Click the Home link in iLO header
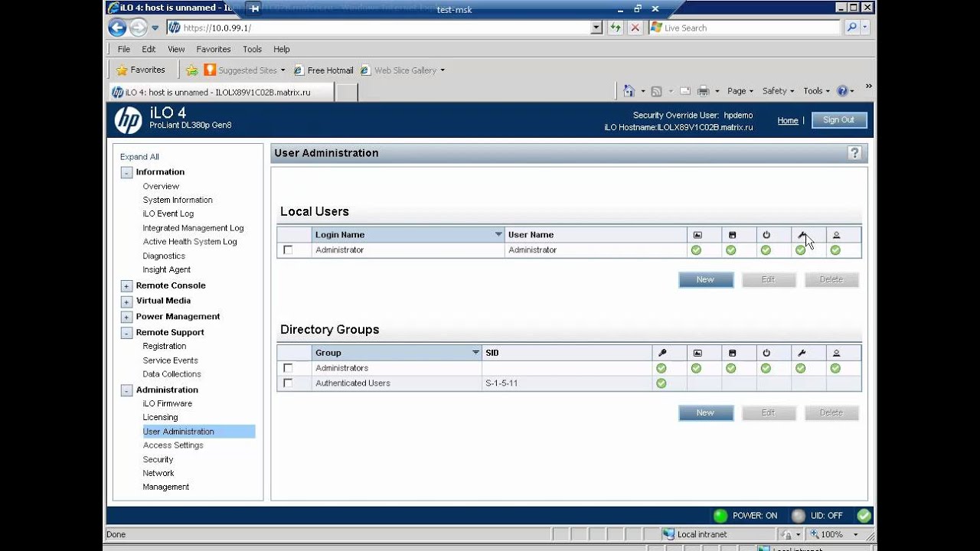The image size is (980, 551). coord(788,121)
